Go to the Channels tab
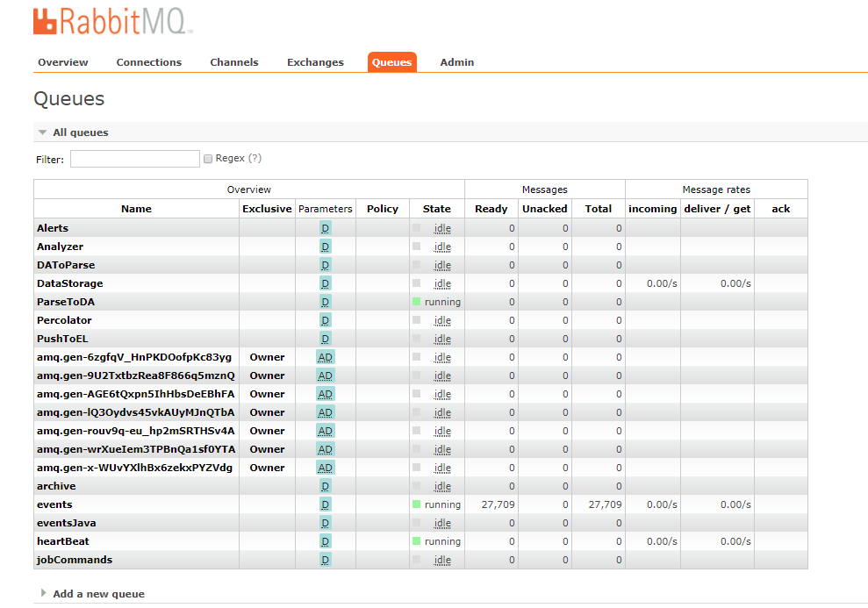 [234, 62]
